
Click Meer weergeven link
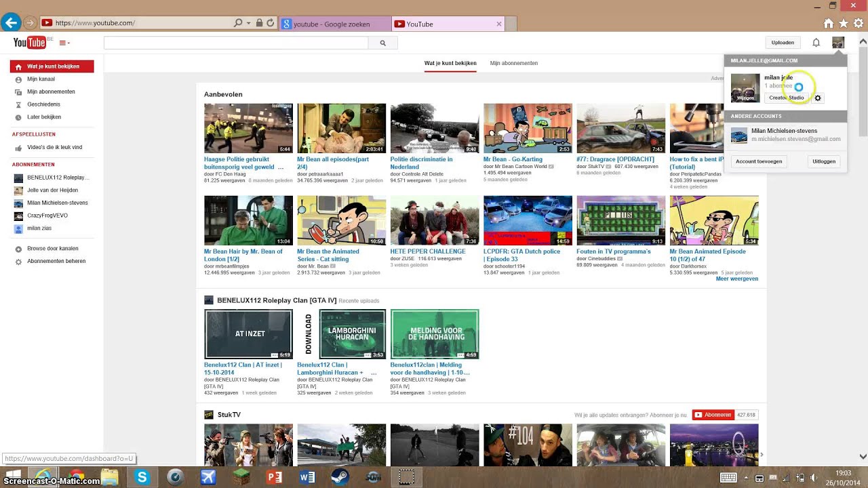(x=737, y=279)
